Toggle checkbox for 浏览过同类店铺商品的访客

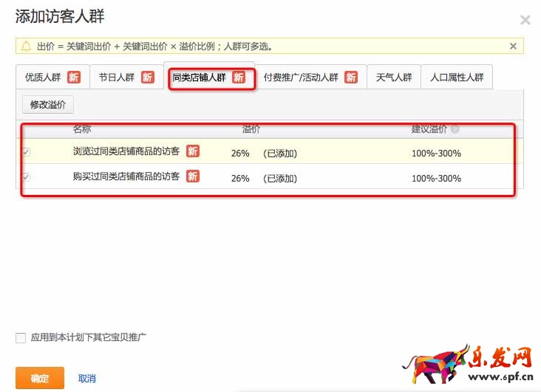[x=27, y=152]
